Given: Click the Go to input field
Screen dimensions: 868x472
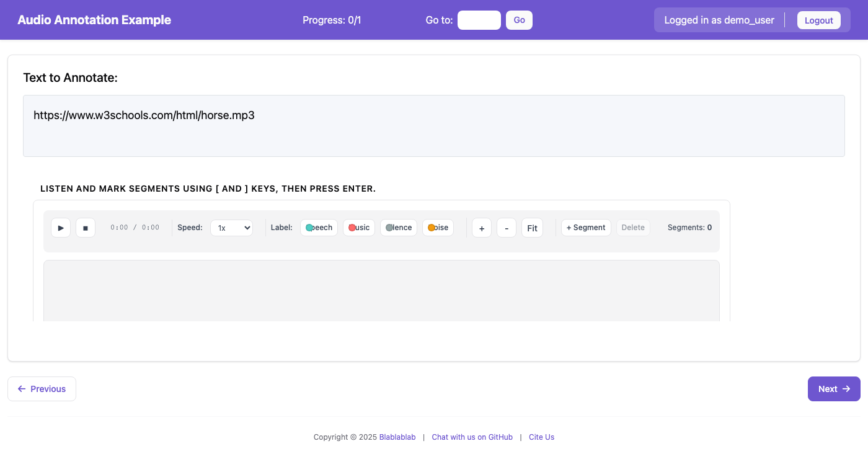Looking at the screenshot, I should (x=479, y=20).
